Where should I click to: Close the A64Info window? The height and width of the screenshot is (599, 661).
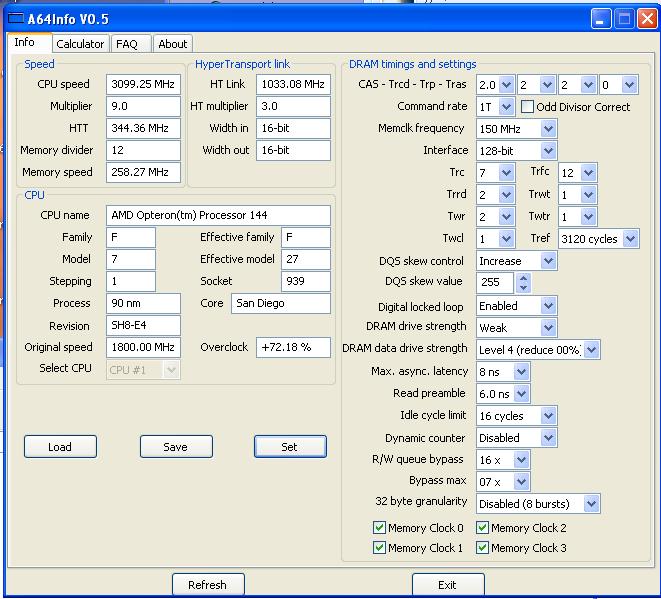tap(647, 19)
